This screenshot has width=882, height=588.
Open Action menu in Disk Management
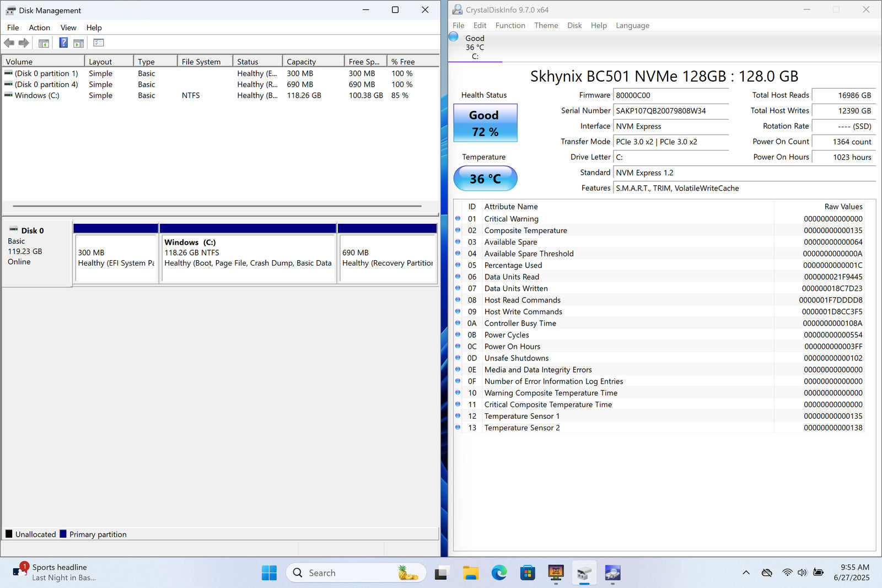tap(40, 28)
